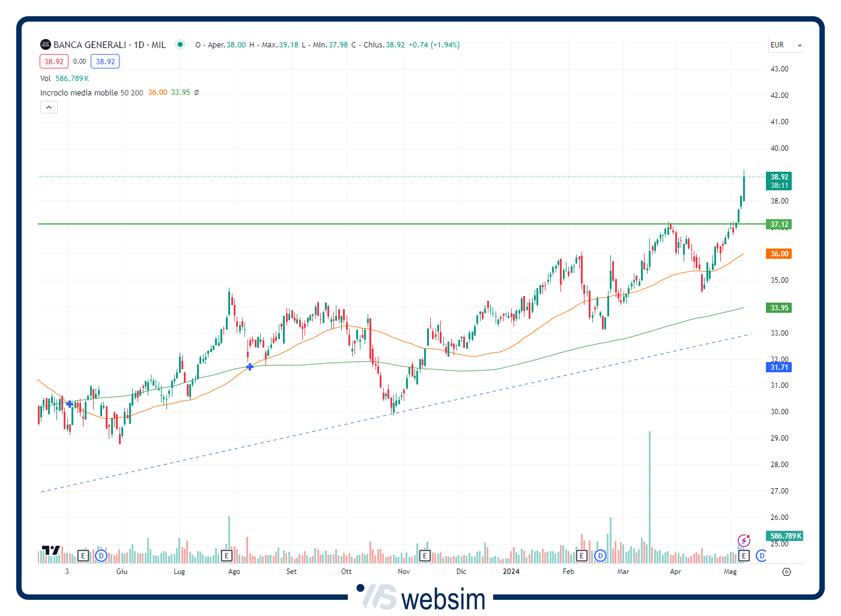841x616 pixels.
Task: Click the blue 31.71 trendline price label
Action: [779, 367]
